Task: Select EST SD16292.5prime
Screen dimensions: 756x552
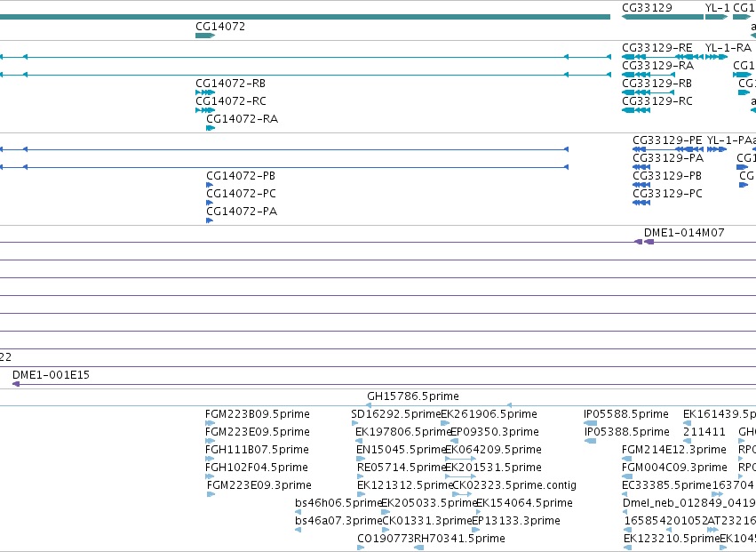Action: 396,414
